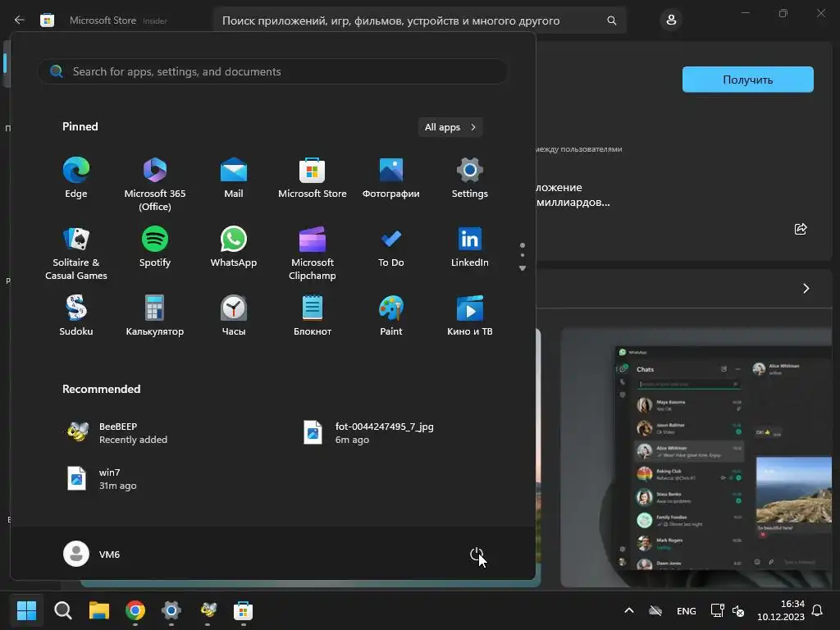The width and height of the screenshot is (840, 630).
Task: Open the Settings gear on the taskbar
Action: pyautogui.click(x=171, y=610)
